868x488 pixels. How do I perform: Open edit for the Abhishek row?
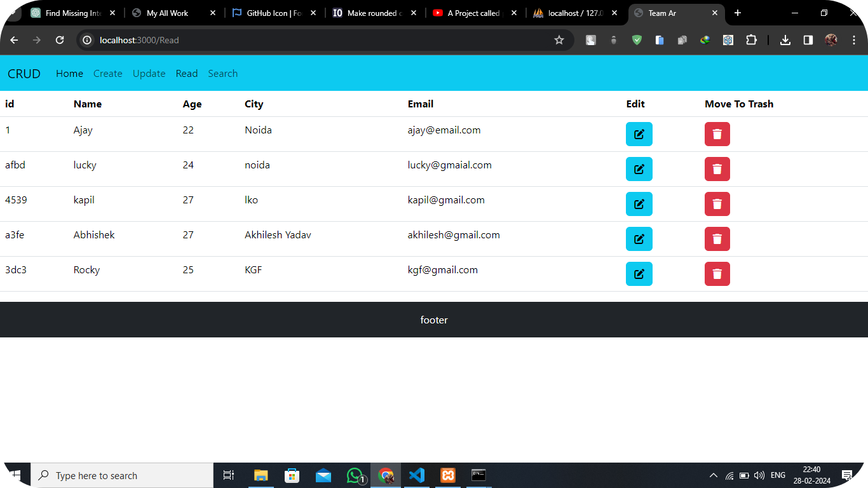[x=639, y=239]
